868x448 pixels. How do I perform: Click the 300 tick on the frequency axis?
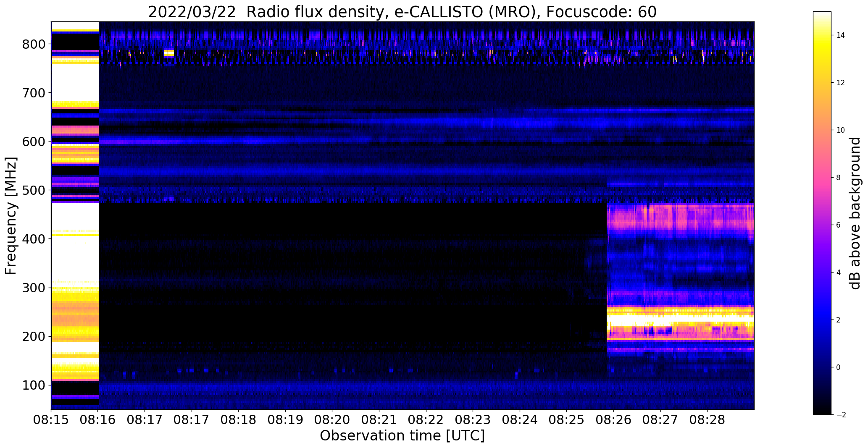coord(34,288)
